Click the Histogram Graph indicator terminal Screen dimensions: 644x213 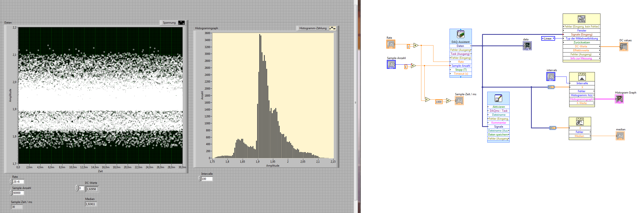(x=619, y=99)
